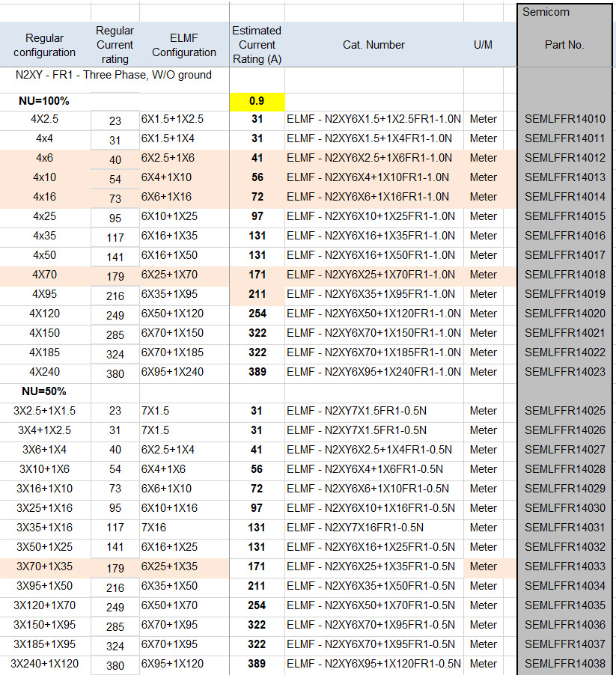Click the Regular configuration header
The width and height of the screenshot is (616, 675).
click(x=45, y=45)
